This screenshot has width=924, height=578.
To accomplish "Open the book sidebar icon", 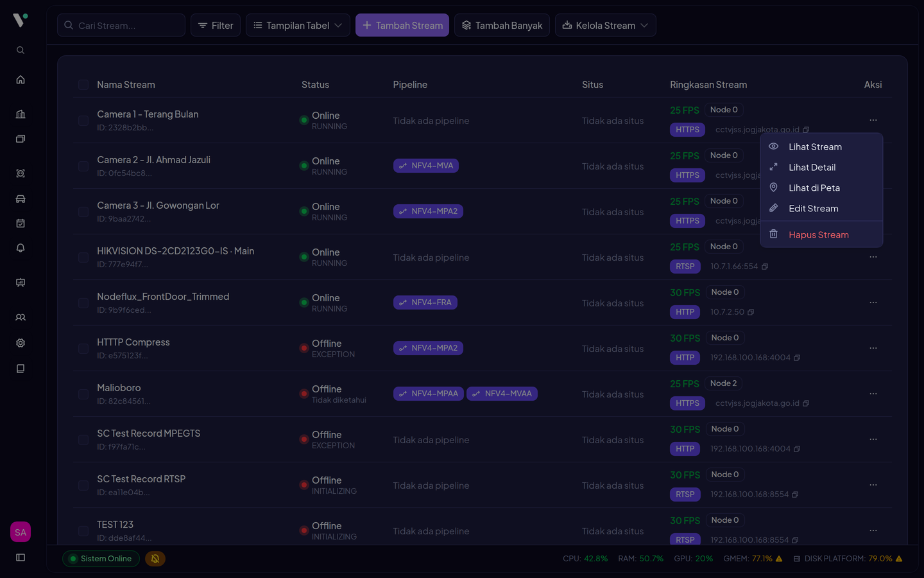I will 21,369.
